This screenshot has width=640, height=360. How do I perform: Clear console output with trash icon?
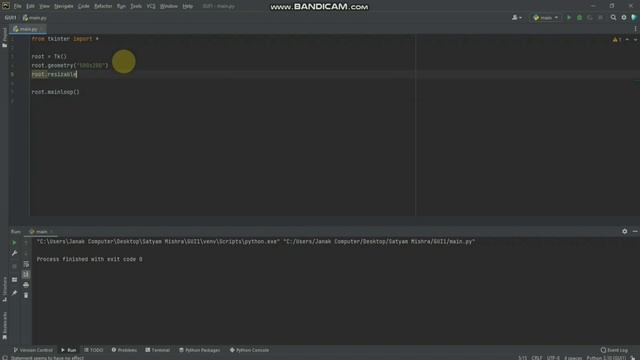(26, 295)
